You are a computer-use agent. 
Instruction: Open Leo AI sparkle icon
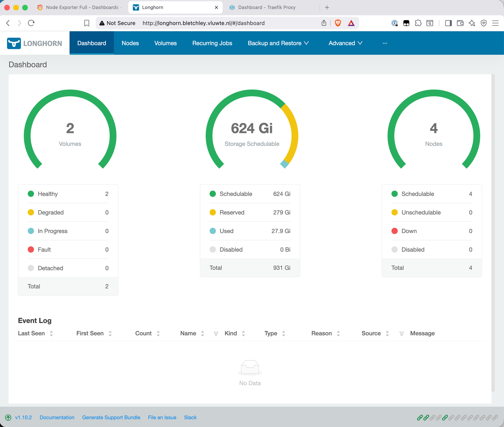(472, 23)
